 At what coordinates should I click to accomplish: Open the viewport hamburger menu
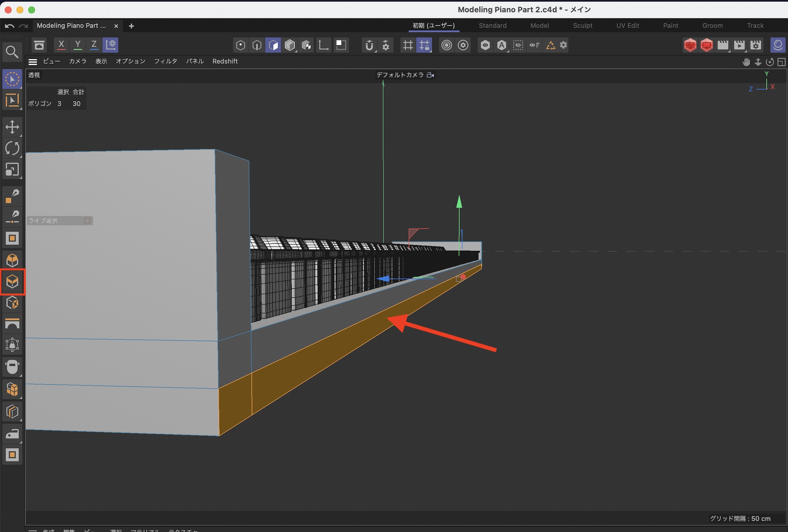click(33, 61)
